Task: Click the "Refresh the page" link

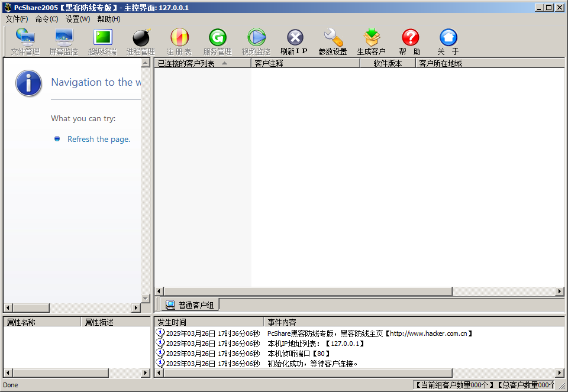Action: (98, 140)
